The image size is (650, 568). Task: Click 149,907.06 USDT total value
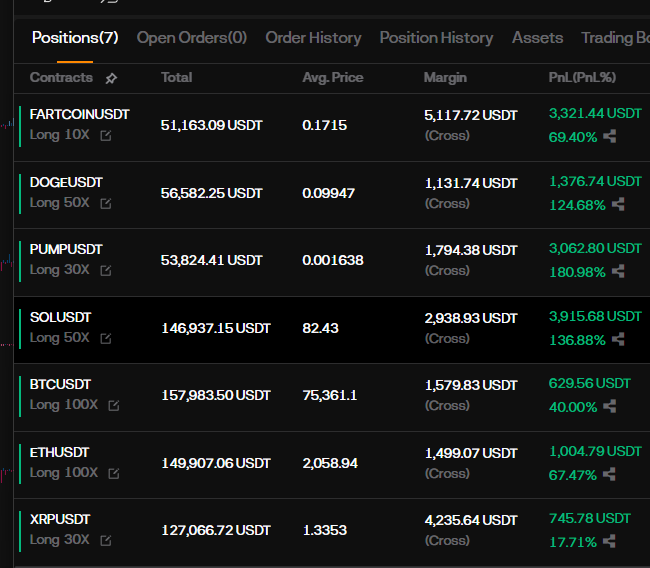(216, 463)
